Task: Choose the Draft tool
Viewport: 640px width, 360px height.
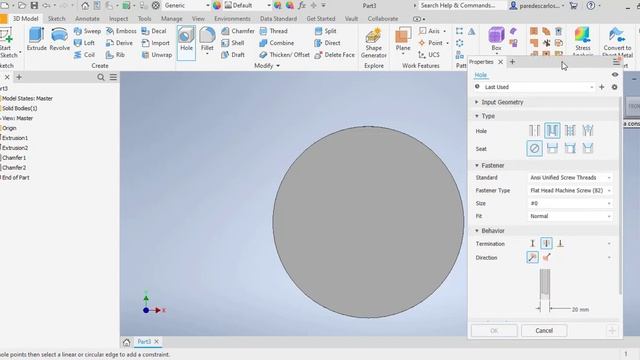Action: point(233,55)
